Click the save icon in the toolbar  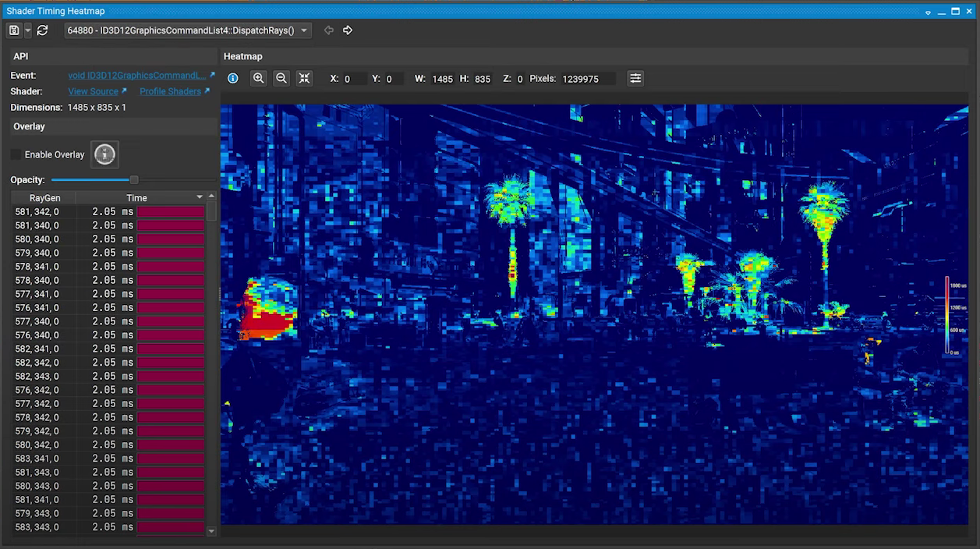point(14,30)
